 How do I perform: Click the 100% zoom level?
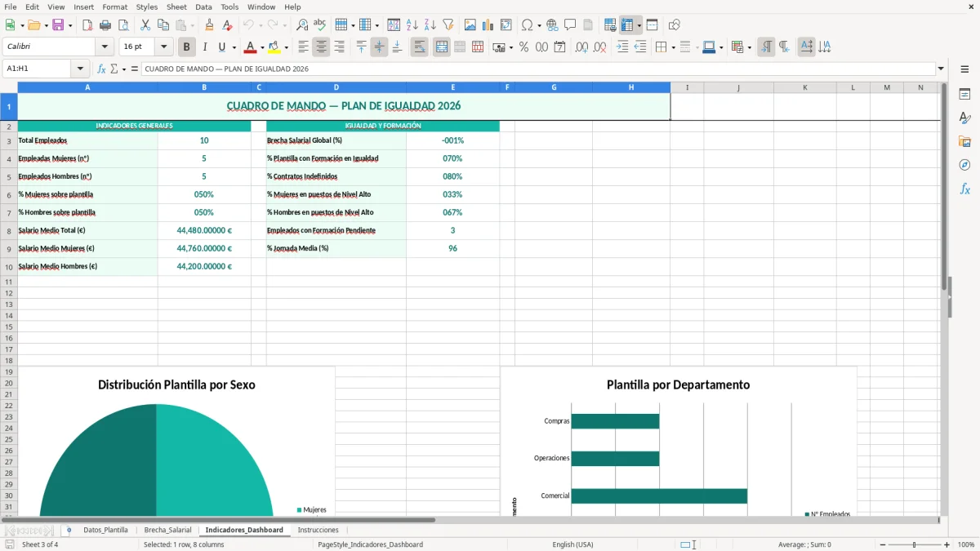coord(966,544)
